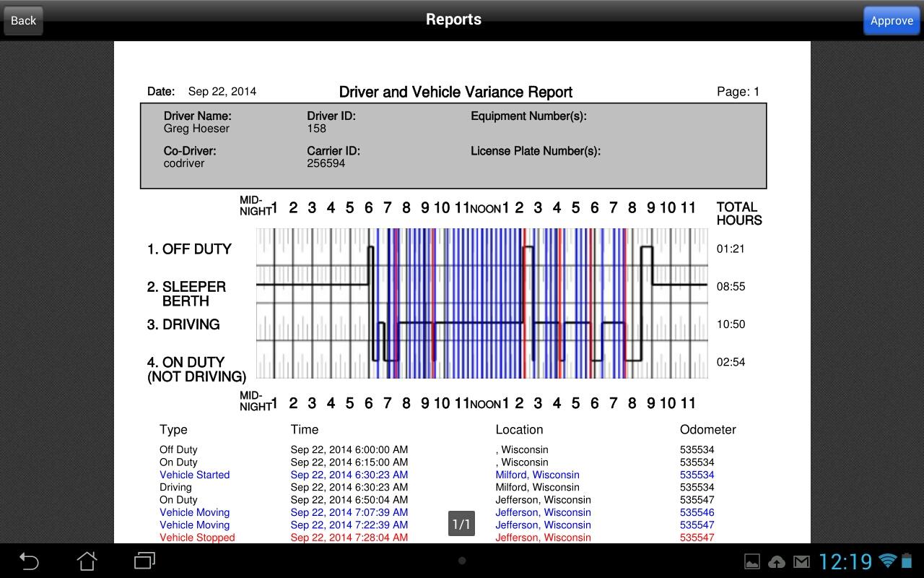Tap the 12:19 clock in status bar
Viewport: 924px width, 578px height.
click(845, 561)
